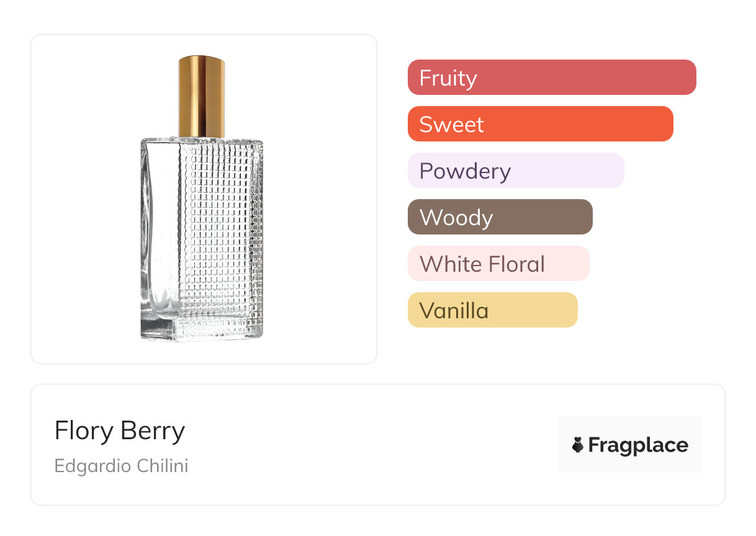
Task: Click the Sweet text label
Action: click(x=451, y=124)
